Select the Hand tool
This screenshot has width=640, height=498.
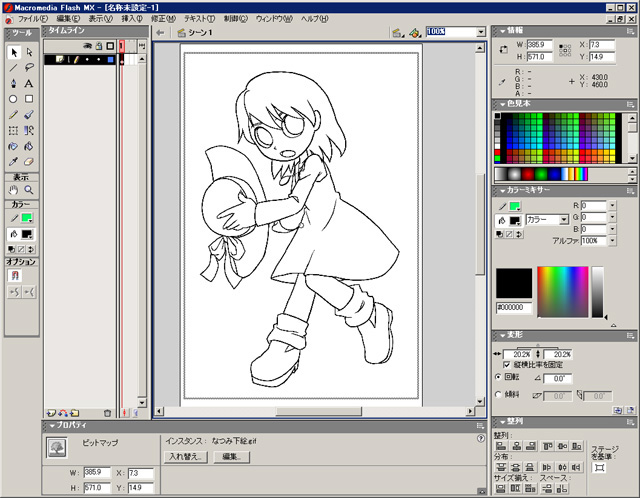coord(13,190)
